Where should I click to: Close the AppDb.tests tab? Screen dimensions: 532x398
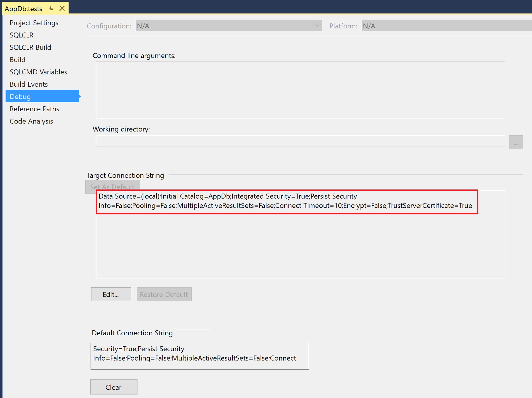[62, 8]
